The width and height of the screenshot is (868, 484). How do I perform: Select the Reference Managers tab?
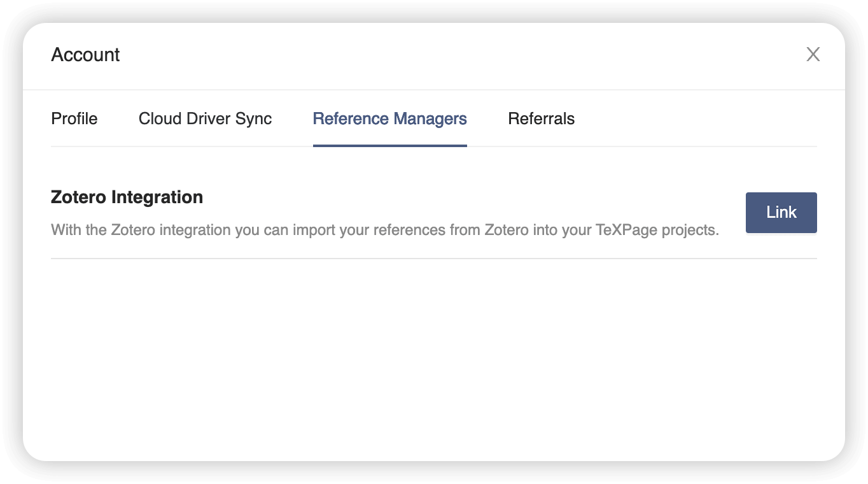click(x=389, y=118)
